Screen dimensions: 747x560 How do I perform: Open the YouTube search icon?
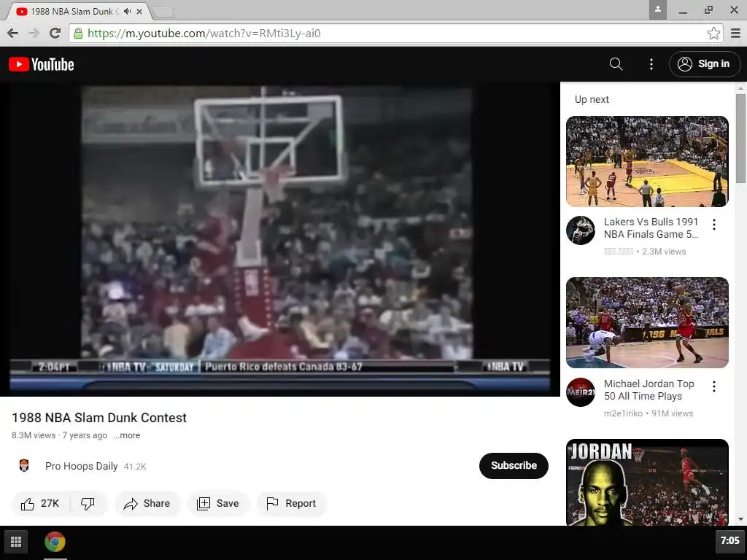[616, 64]
